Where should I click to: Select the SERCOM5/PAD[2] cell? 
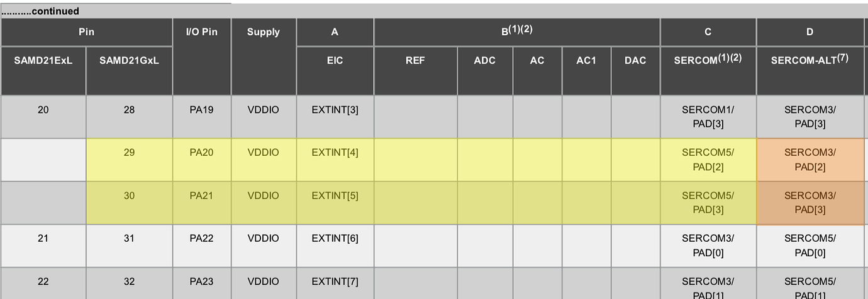pos(708,160)
